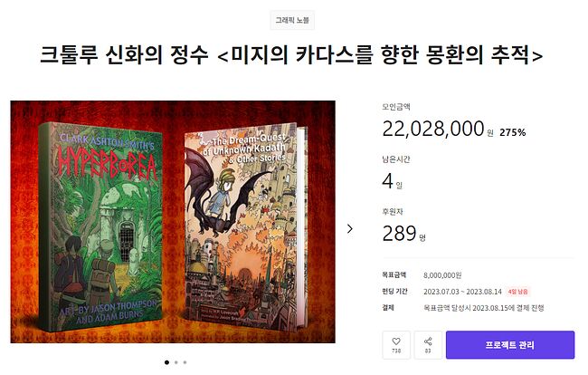Click the red 4일 남음 badge
This screenshot has height=375, width=588.
pyautogui.click(x=517, y=292)
